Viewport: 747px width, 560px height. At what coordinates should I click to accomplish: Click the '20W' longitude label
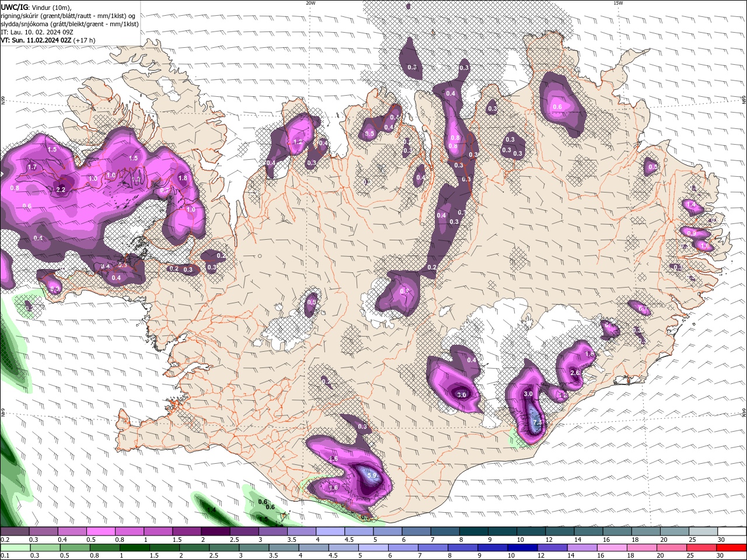pyautogui.click(x=310, y=3)
